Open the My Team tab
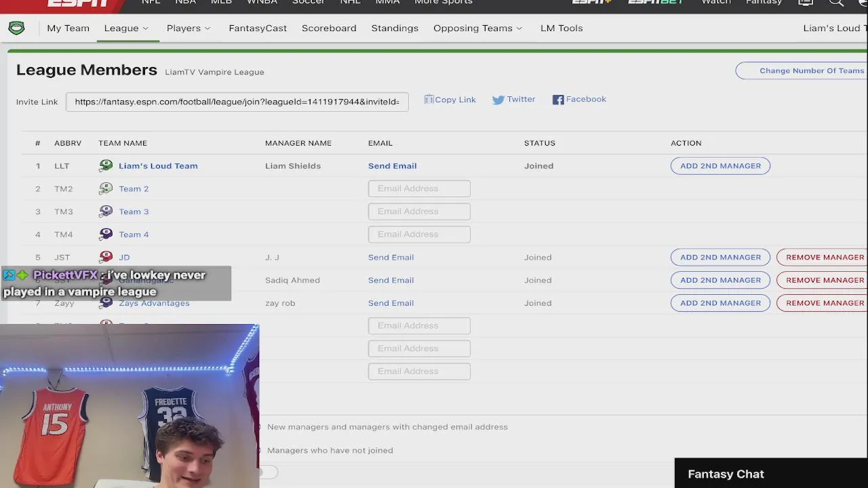The image size is (868, 488). [x=68, y=28]
